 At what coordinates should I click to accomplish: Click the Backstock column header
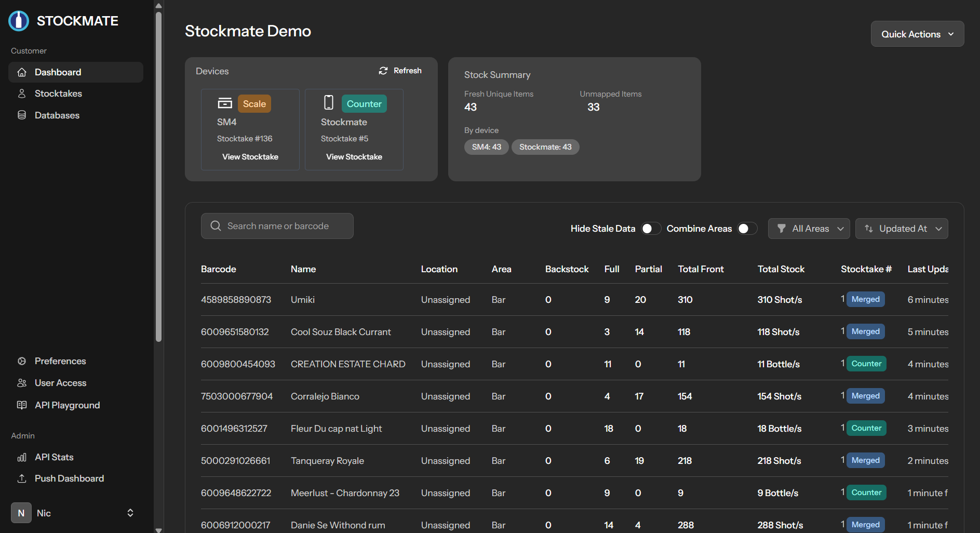tap(567, 269)
